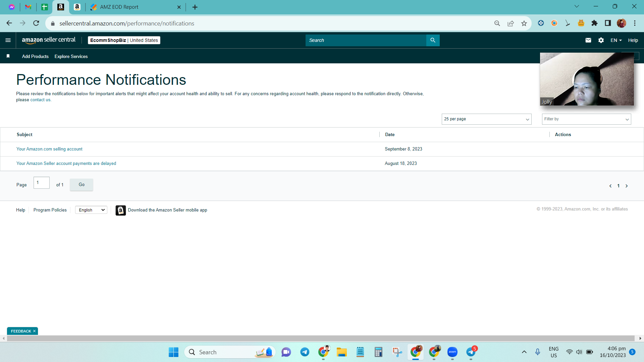Open the EN language selector
644x362 pixels.
616,40
